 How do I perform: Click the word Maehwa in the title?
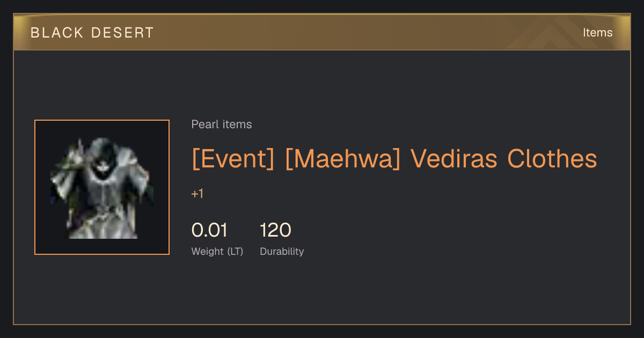343,159
